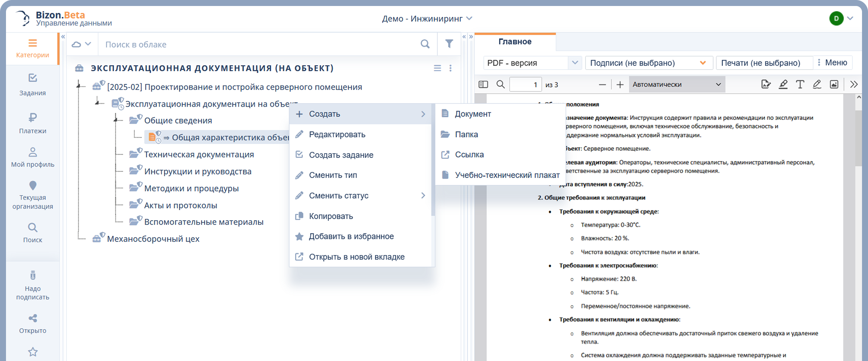This screenshot has width=868, height=361.
Task: Select the highlighter annotation tool
Action: click(783, 84)
